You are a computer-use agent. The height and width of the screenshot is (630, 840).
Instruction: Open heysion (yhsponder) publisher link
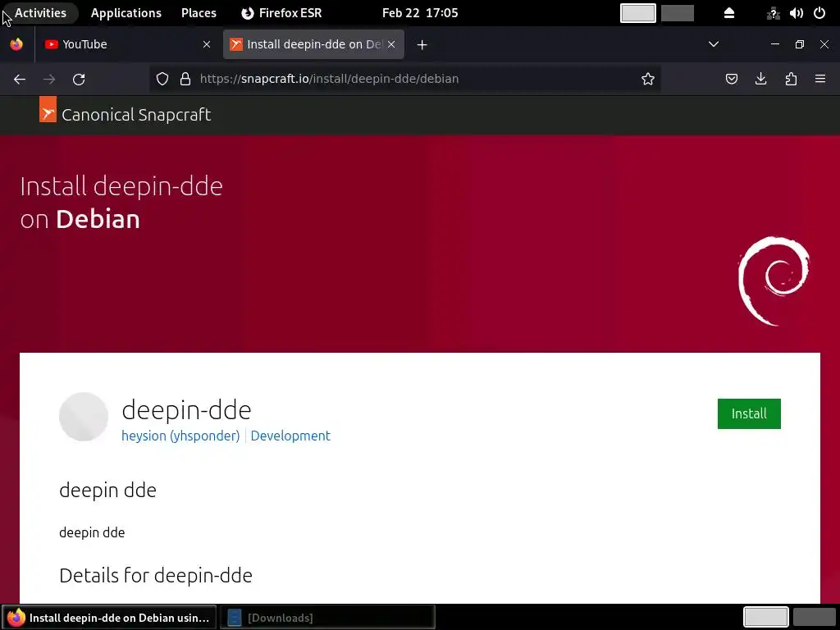[x=180, y=436]
